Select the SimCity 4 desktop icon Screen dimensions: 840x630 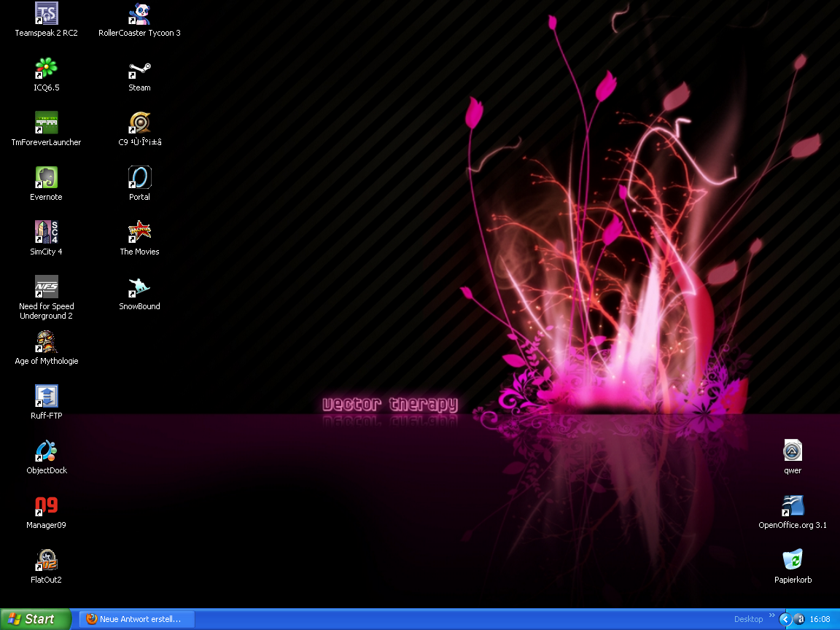pyautogui.click(x=46, y=233)
